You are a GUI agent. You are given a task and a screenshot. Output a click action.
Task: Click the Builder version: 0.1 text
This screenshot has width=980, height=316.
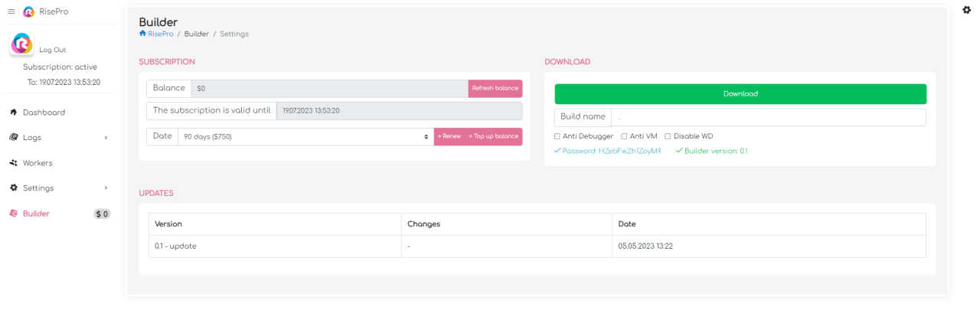pyautogui.click(x=716, y=151)
